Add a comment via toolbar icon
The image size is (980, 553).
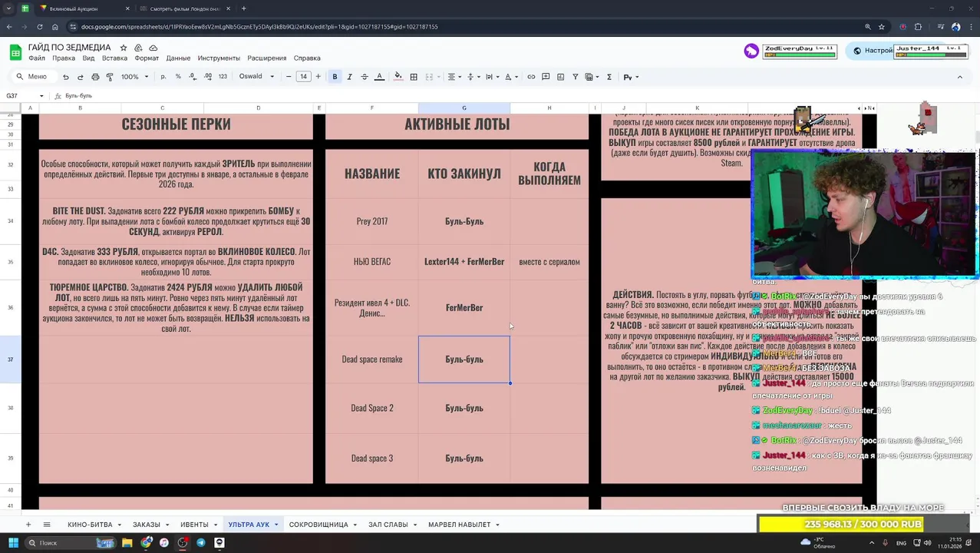tap(546, 77)
